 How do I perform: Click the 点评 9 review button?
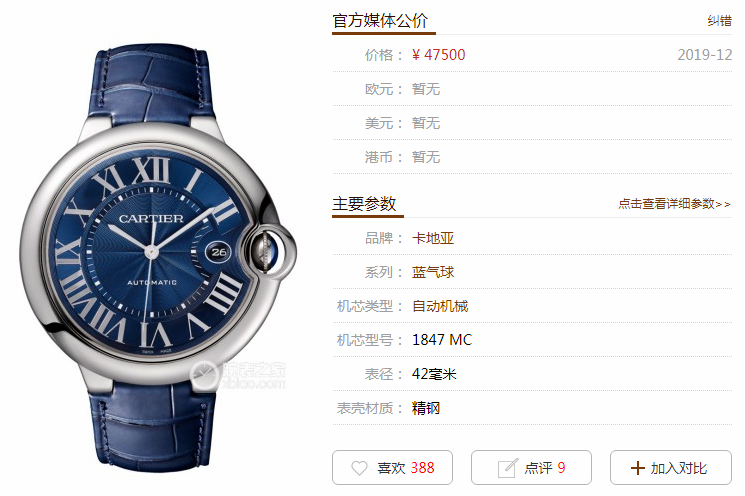pyautogui.click(x=531, y=467)
